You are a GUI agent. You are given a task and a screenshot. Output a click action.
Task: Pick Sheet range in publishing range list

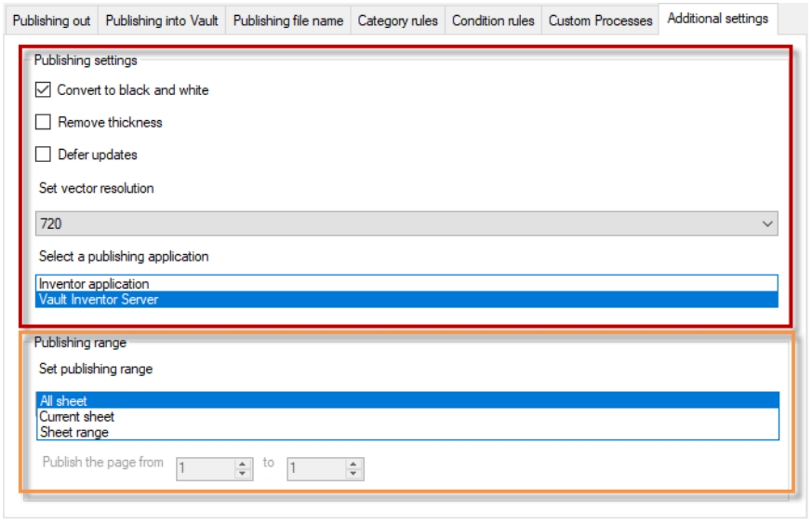[x=73, y=432]
